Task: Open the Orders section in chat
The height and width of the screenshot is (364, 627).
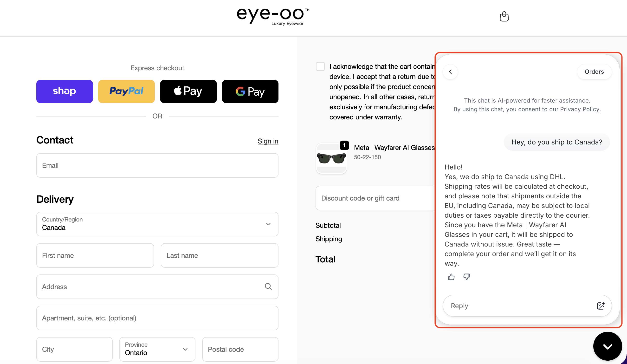Action: [x=594, y=72]
